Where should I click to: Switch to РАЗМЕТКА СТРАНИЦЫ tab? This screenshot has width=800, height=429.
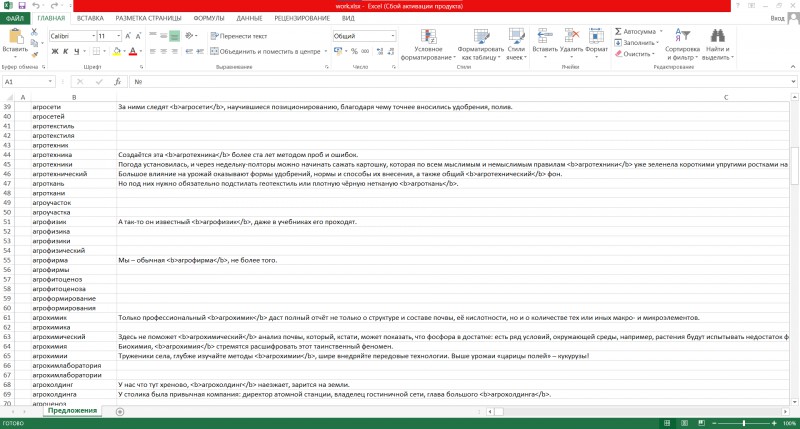pos(148,18)
